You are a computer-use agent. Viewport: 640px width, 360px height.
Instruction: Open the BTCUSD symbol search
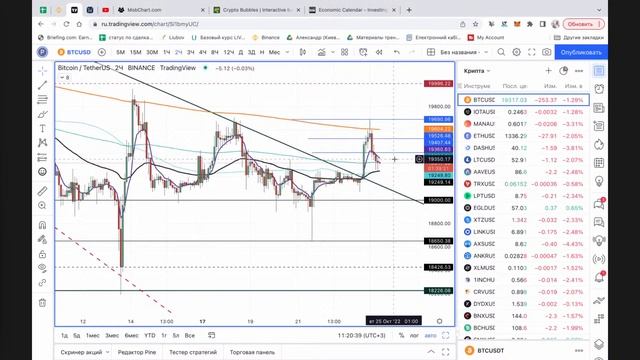[74, 52]
